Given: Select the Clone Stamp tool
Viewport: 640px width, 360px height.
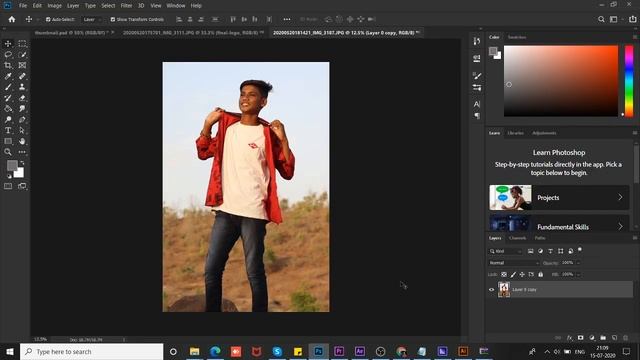Looking at the screenshot, I should (x=22, y=87).
